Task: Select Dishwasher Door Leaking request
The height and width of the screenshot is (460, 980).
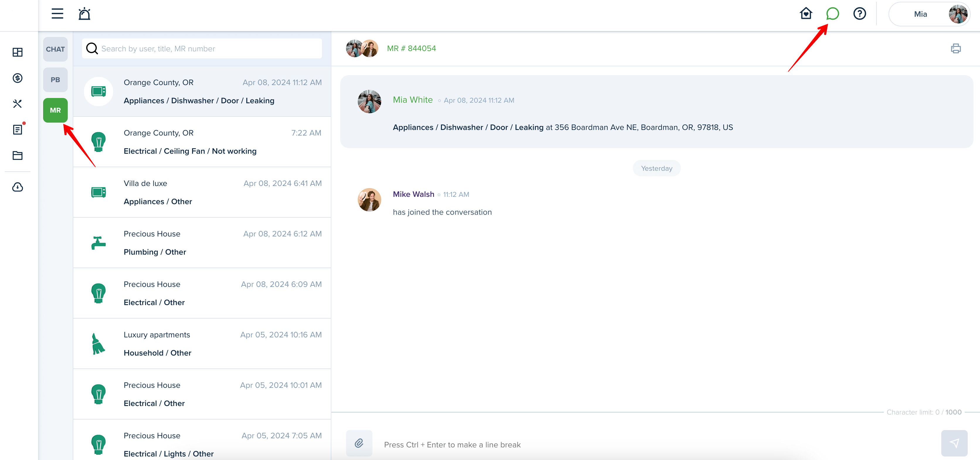Action: [202, 91]
